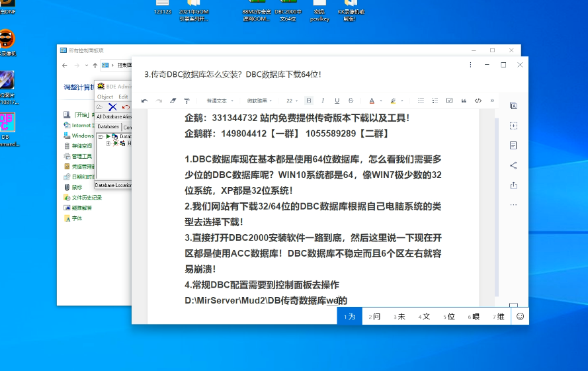The image size is (588, 371).
Task: Redo the last edit in the note toolbar
Action: [x=159, y=101]
